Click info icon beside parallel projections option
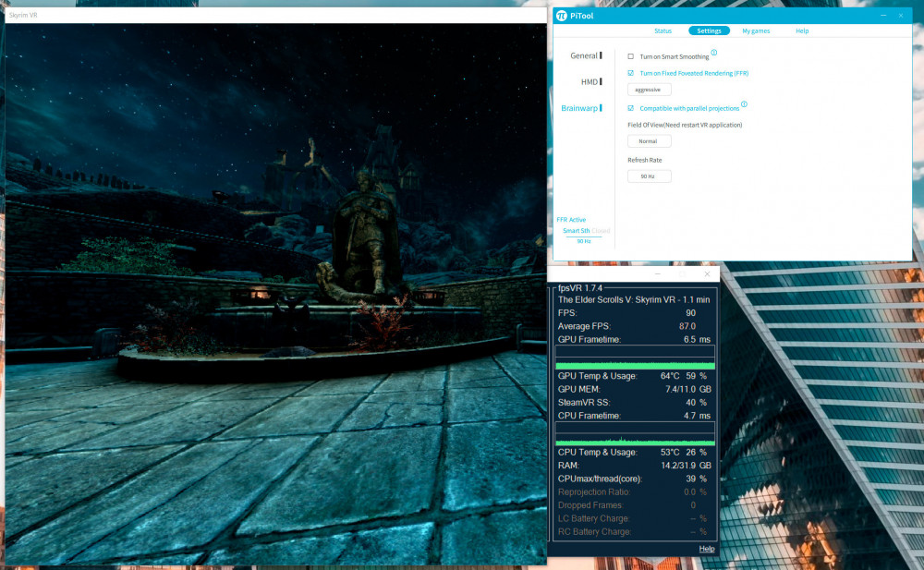This screenshot has width=924, height=570. click(x=744, y=104)
